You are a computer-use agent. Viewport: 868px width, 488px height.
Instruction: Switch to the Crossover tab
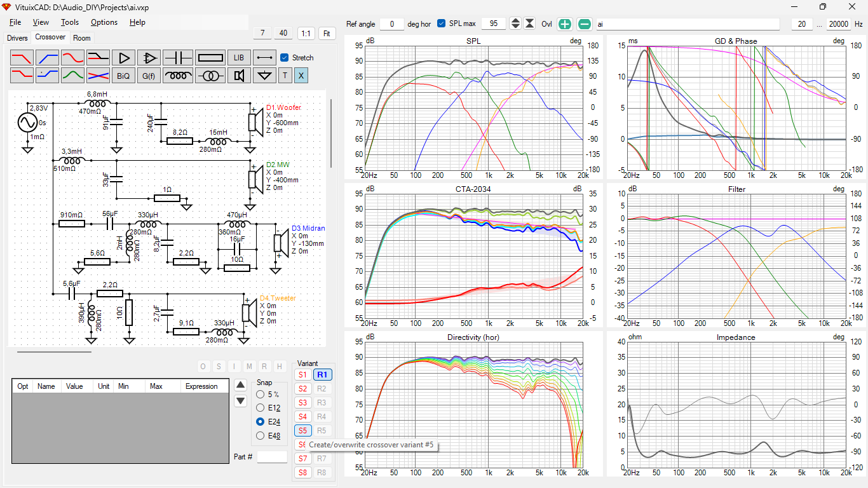click(50, 37)
